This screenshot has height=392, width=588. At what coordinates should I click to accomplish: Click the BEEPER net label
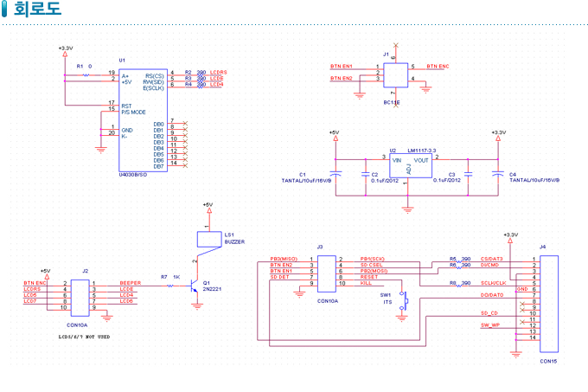(131, 281)
